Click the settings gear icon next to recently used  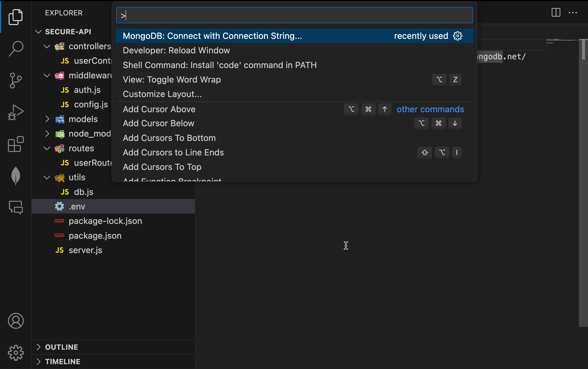coord(458,36)
